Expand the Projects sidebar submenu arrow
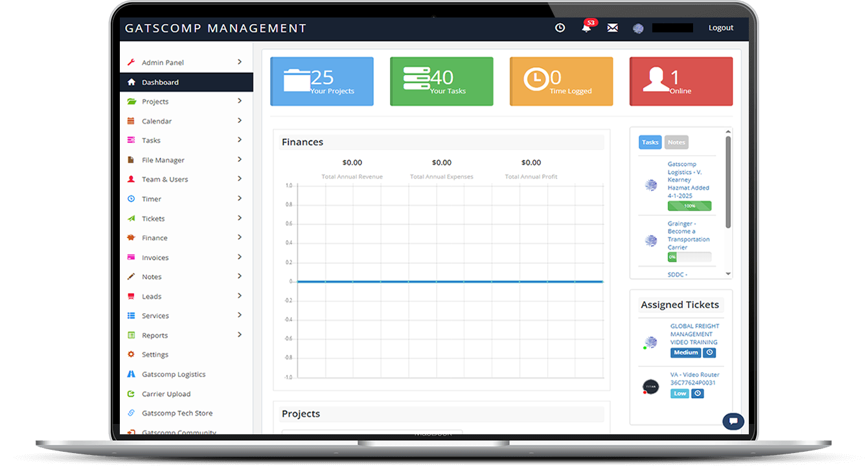This screenshot has width=868, height=466. pos(239,101)
